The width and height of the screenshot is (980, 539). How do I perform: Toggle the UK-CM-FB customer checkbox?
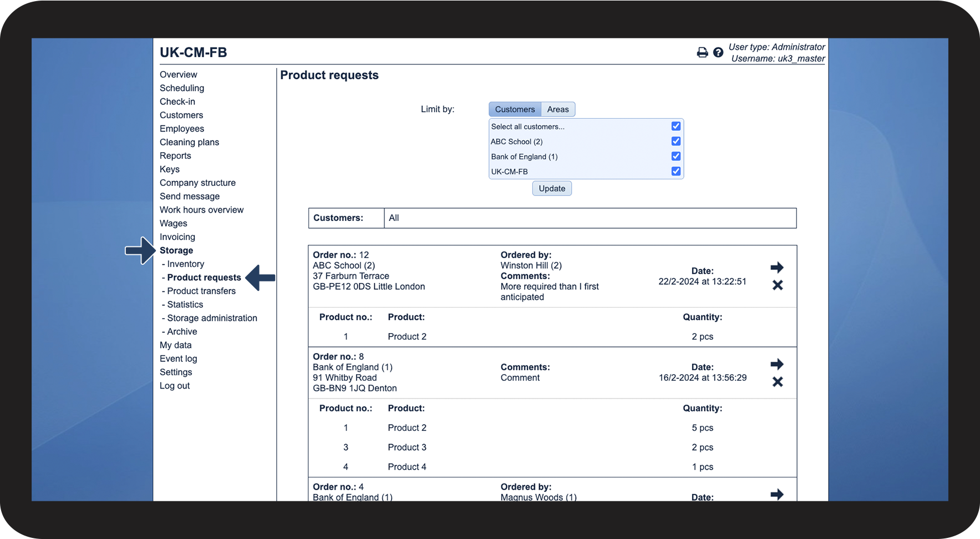click(x=676, y=172)
